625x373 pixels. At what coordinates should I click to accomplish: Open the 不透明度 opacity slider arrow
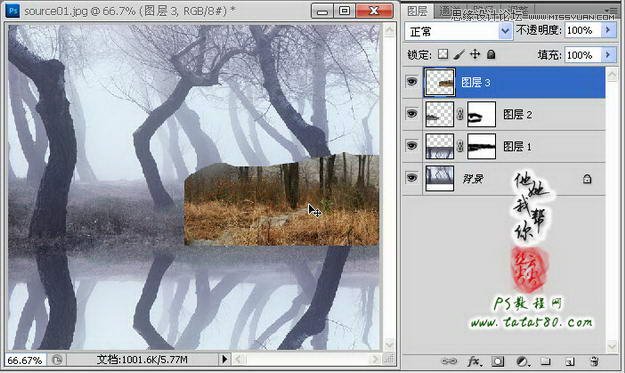point(608,30)
